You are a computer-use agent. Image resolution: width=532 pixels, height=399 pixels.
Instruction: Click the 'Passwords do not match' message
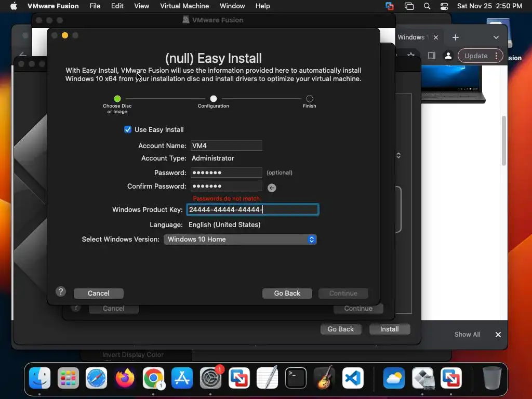coord(227,198)
